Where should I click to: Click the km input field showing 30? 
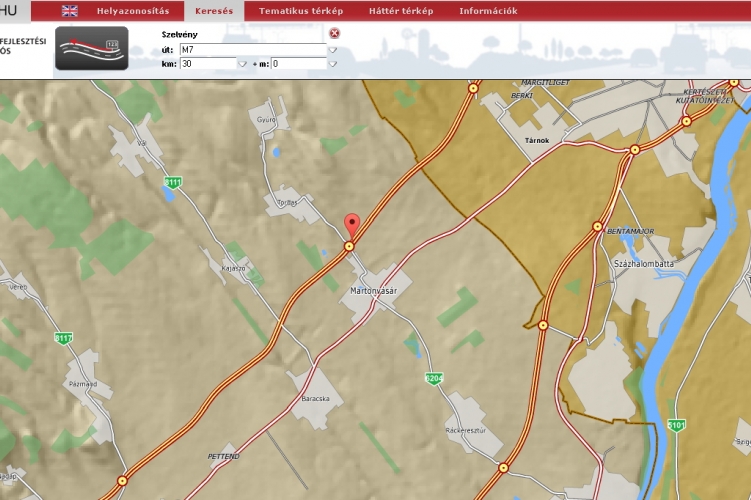(207, 64)
